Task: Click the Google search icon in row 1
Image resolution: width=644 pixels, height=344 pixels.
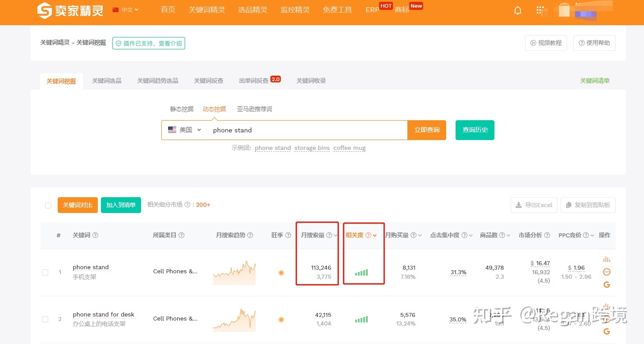Action: point(607,285)
